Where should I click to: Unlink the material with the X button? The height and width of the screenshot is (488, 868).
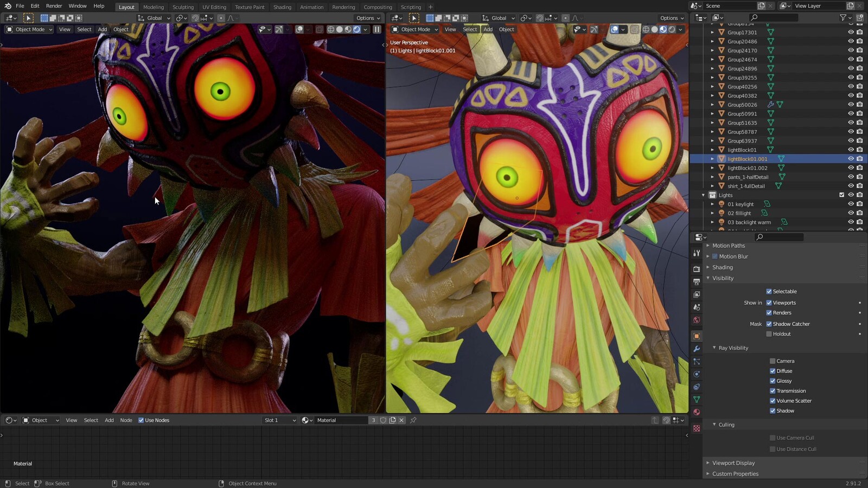401,420
